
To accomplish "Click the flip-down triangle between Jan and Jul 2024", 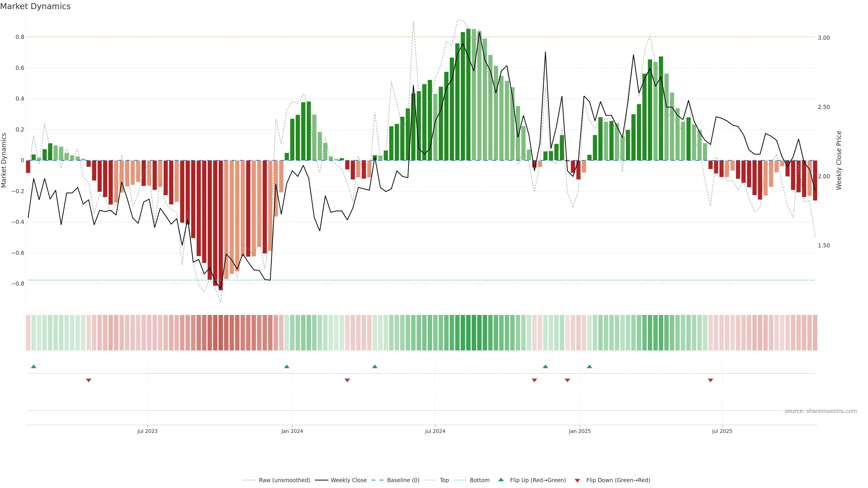I will (x=347, y=380).
